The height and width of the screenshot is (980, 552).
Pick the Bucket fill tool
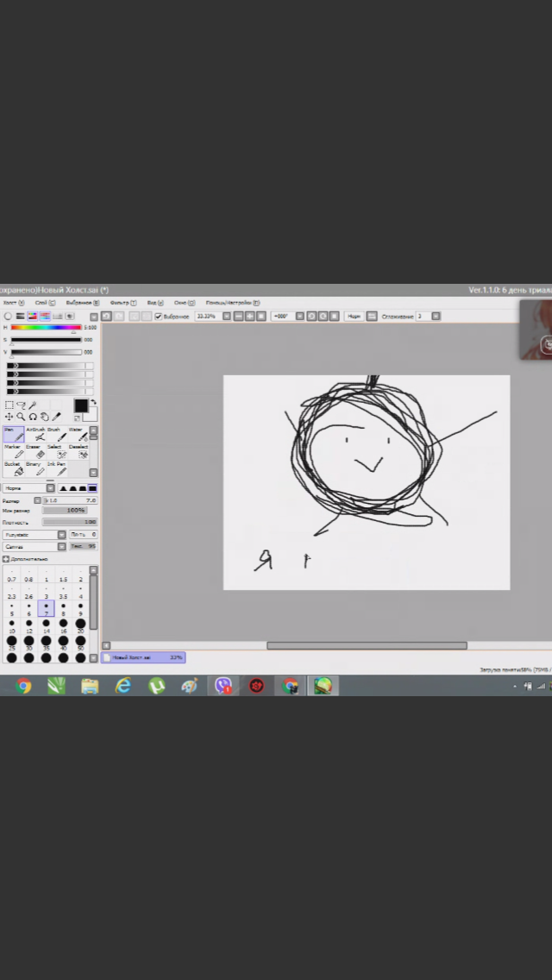point(13,469)
